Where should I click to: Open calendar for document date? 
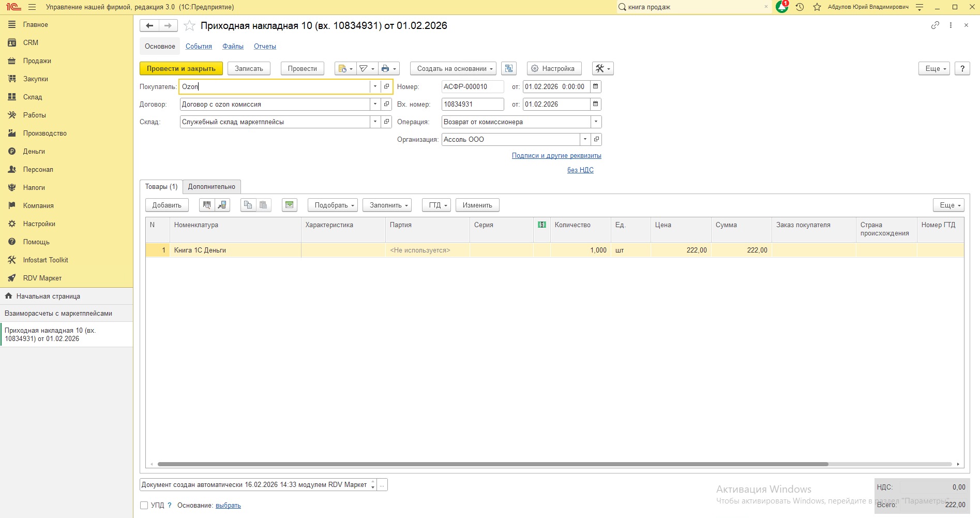pyautogui.click(x=596, y=87)
